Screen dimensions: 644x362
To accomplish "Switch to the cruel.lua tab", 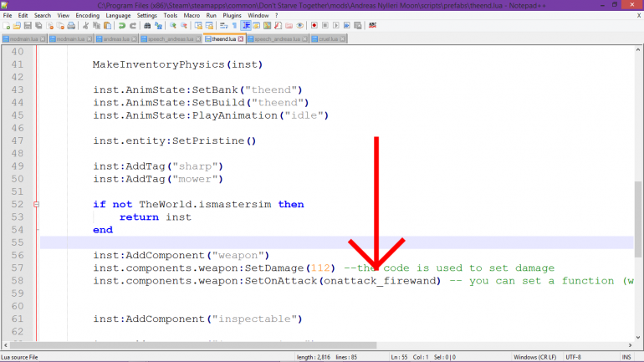I will tap(328, 39).
